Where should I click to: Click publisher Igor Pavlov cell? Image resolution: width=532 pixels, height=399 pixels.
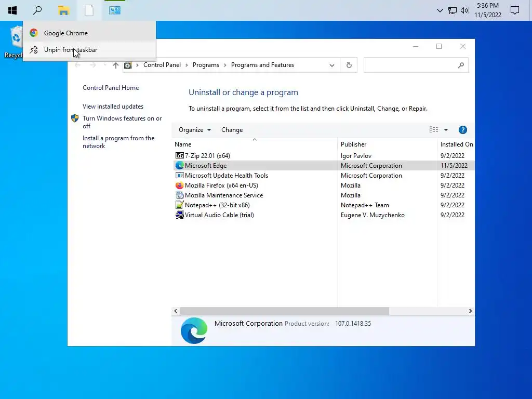(356, 155)
